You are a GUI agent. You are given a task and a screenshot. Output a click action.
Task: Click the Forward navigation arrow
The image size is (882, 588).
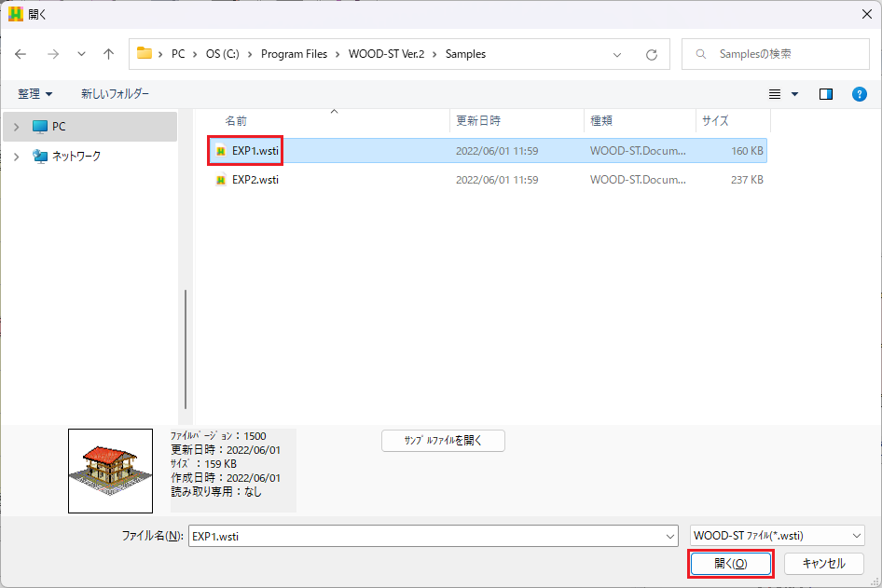tap(51, 54)
